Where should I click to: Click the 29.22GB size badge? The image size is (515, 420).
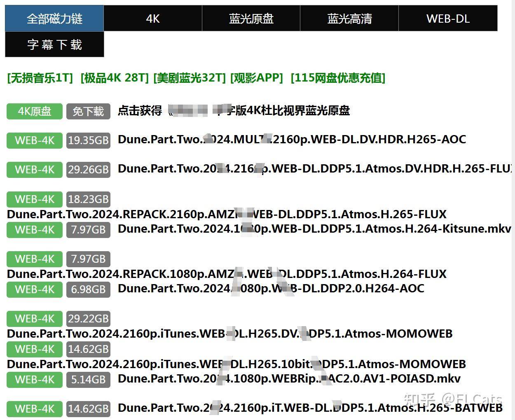tap(88, 319)
